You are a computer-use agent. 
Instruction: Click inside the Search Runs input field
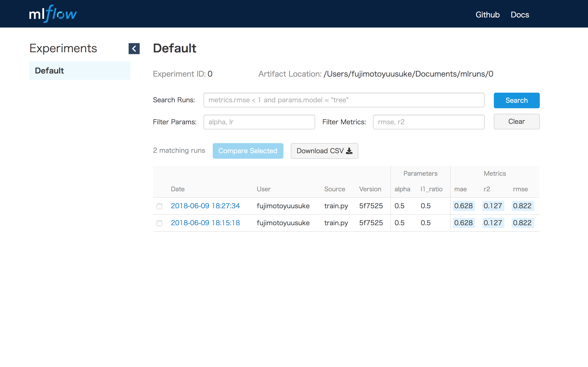point(344,100)
